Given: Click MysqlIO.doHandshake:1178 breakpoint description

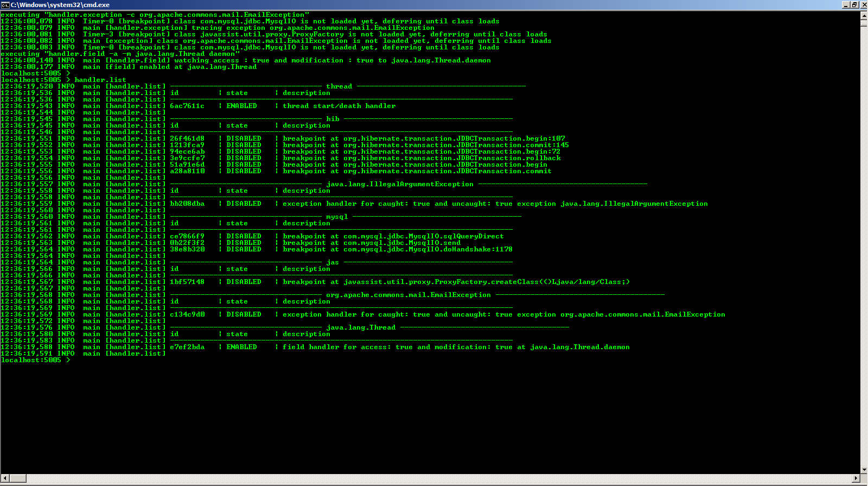Looking at the screenshot, I should (x=398, y=249).
